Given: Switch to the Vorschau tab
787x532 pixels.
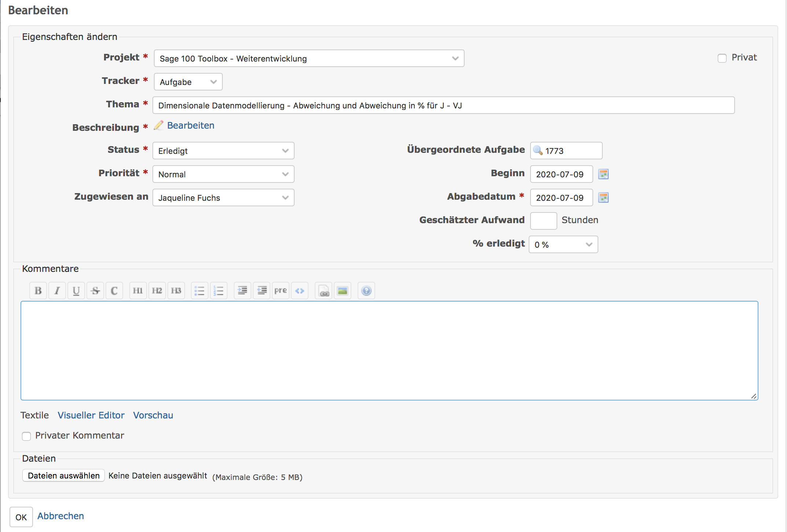Looking at the screenshot, I should [153, 415].
